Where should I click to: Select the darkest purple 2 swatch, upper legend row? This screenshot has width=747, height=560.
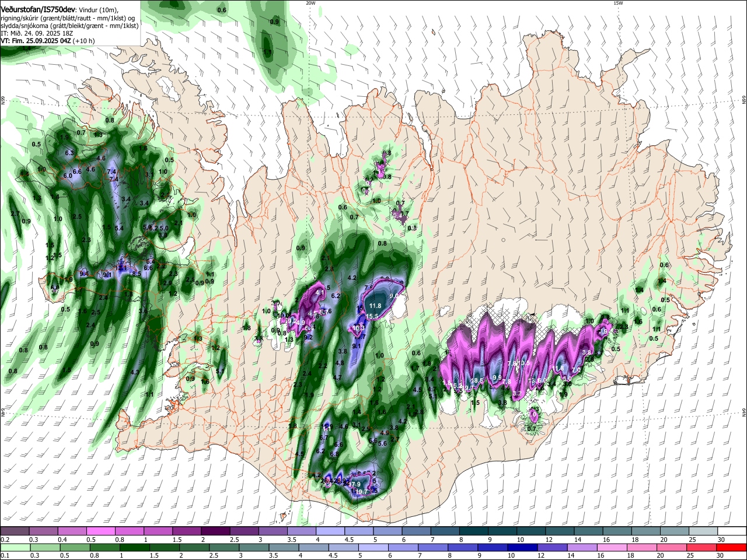tap(215, 531)
